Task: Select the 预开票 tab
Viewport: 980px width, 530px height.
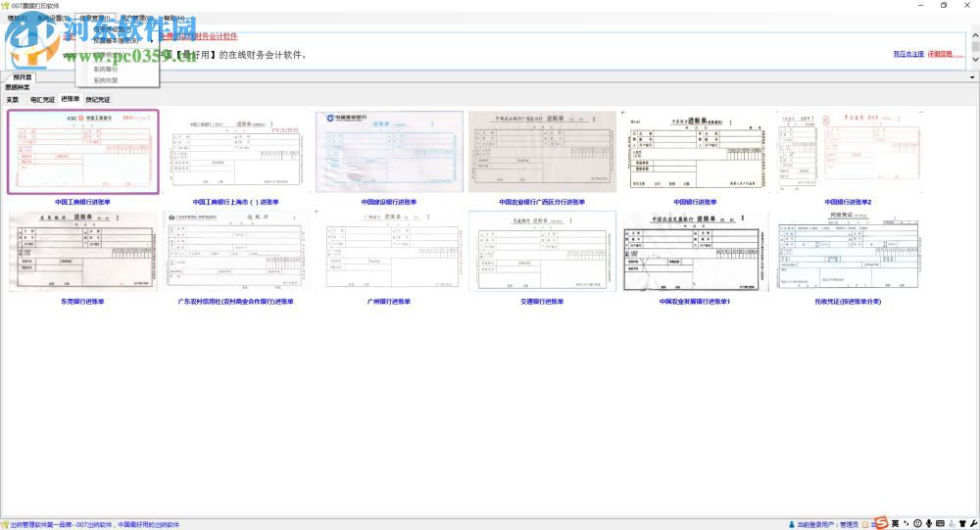Action: pyautogui.click(x=22, y=76)
